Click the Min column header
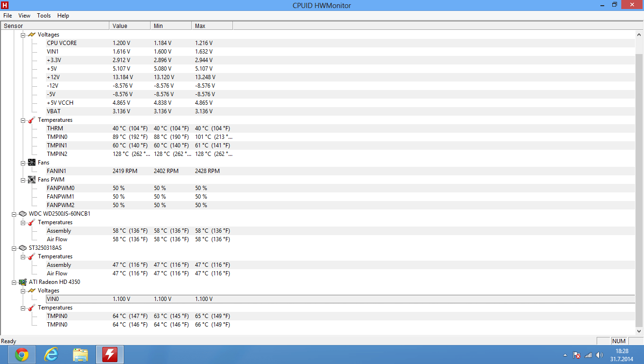The image size is (644, 364). pos(171,26)
